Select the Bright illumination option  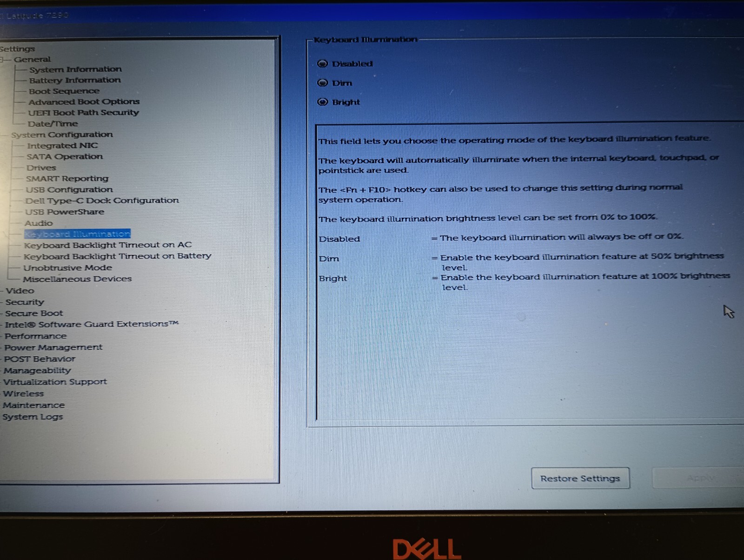[322, 102]
